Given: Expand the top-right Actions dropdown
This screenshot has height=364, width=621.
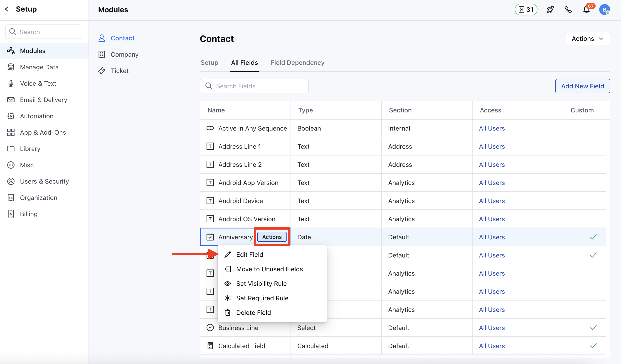Looking at the screenshot, I should [x=587, y=39].
